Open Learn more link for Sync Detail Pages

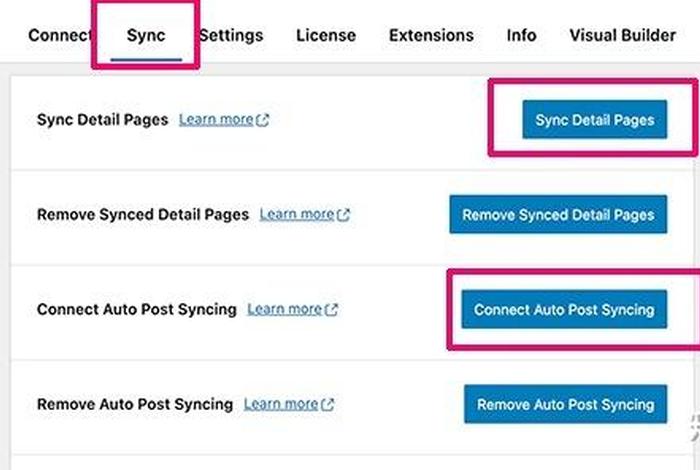216,120
